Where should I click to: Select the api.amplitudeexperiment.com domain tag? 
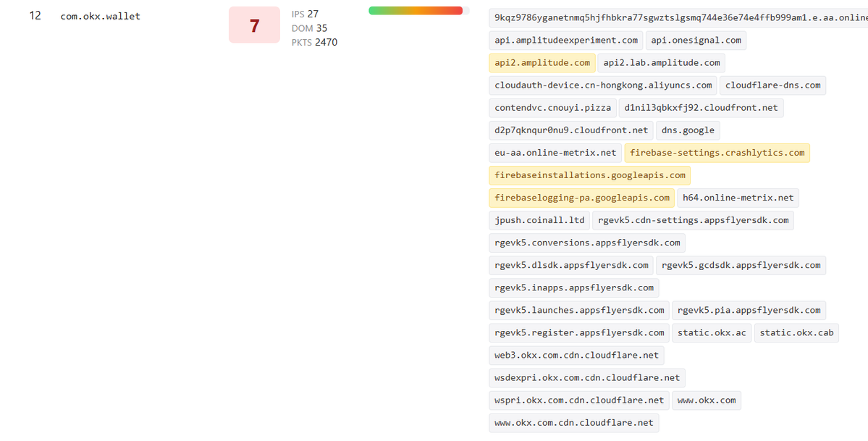[x=565, y=41]
